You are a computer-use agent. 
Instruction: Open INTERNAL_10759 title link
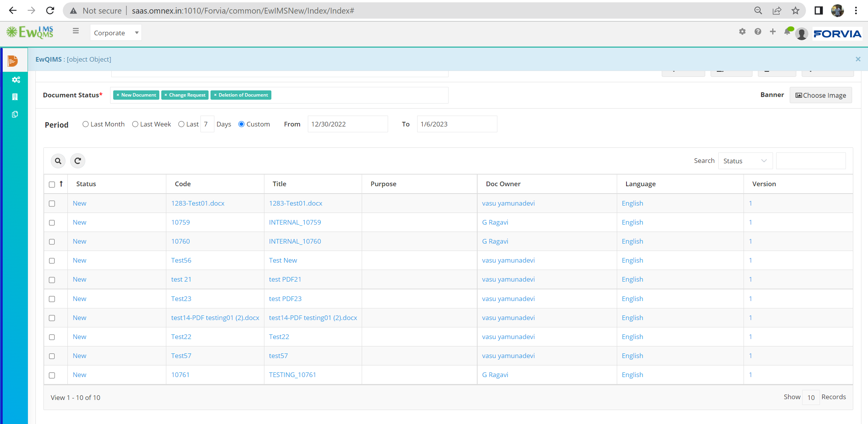(x=295, y=222)
